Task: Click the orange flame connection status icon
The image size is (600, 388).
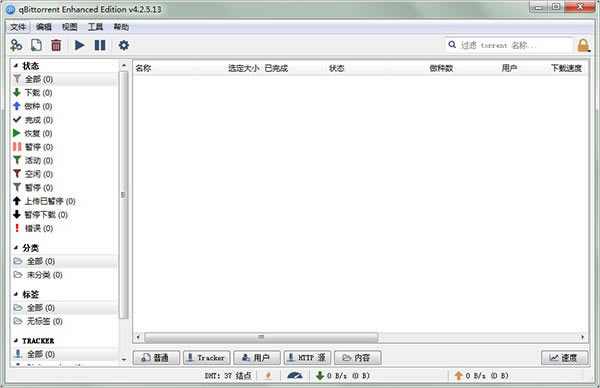Action: click(269, 376)
